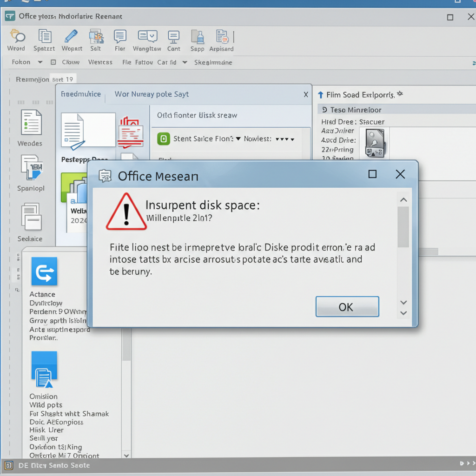Screen dimensions: 476x476
Task: Click the gear icon after Exlporis
Action: (x=400, y=94)
